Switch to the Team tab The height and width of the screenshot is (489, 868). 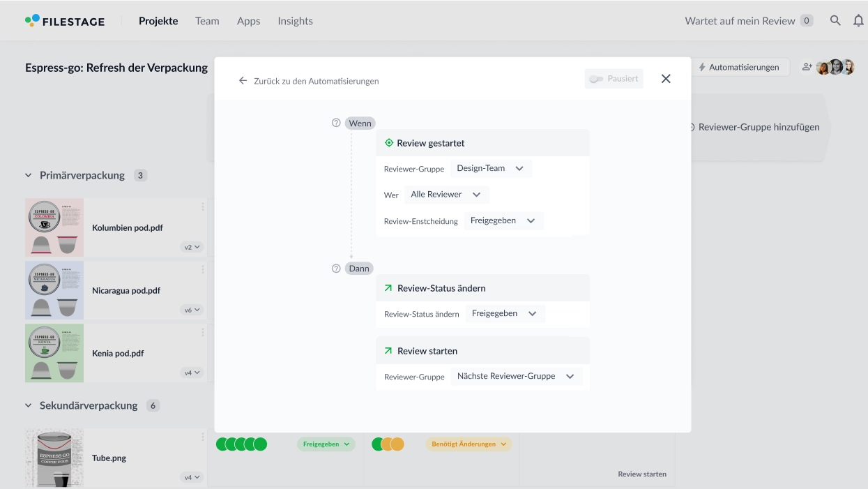click(207, 21)
